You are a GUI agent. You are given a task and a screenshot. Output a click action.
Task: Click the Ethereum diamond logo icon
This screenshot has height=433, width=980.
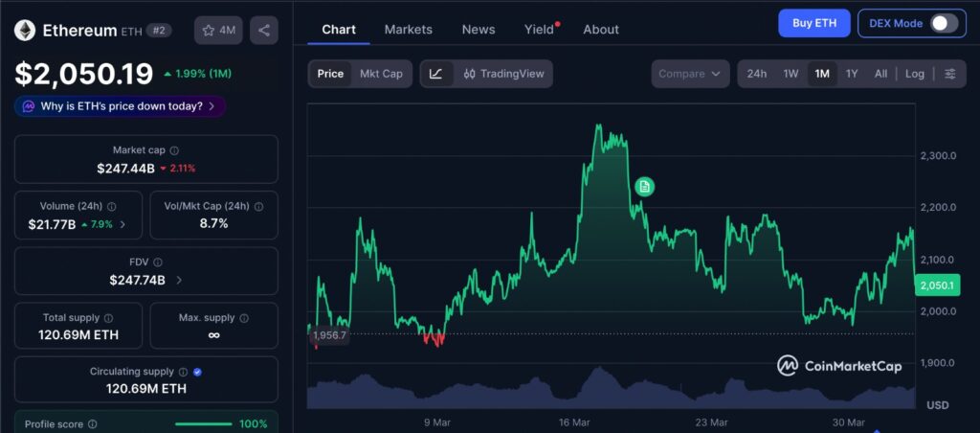point(25,30)
